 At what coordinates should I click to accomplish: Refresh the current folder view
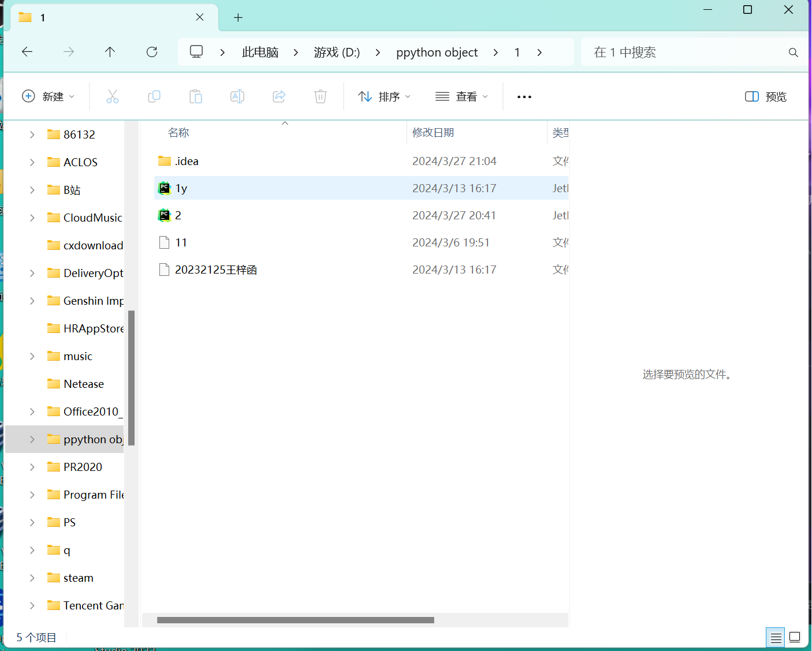coord(152,52)
